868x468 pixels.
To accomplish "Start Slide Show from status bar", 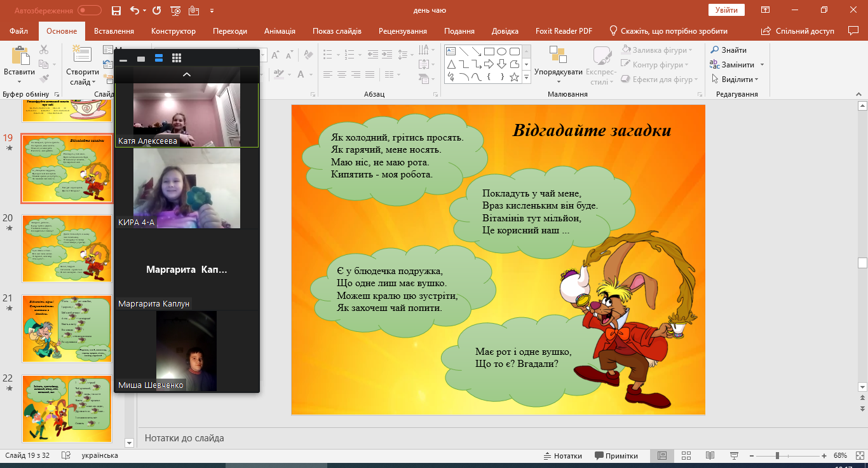I will 735,456.
